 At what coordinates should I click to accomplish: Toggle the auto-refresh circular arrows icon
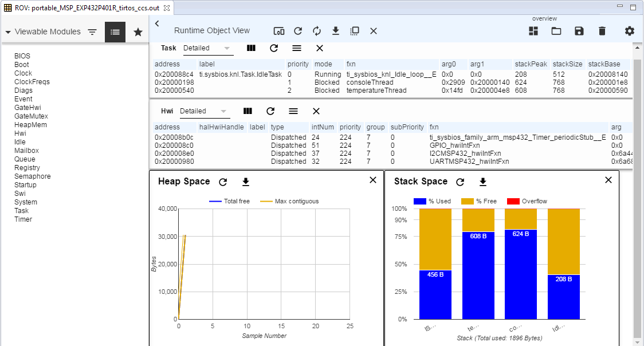pyautogui.click(x=317, y=31)
